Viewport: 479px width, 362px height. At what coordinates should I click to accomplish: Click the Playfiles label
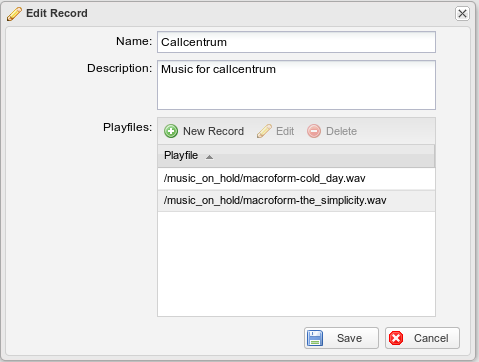point(128,127)
